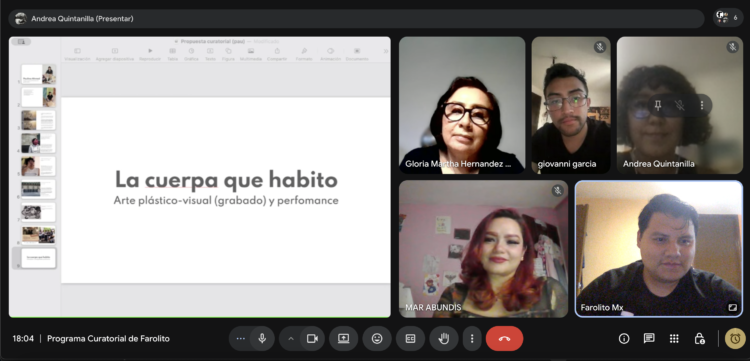Open meeting details info icon
750x361 pixels.
coord(624,339)
